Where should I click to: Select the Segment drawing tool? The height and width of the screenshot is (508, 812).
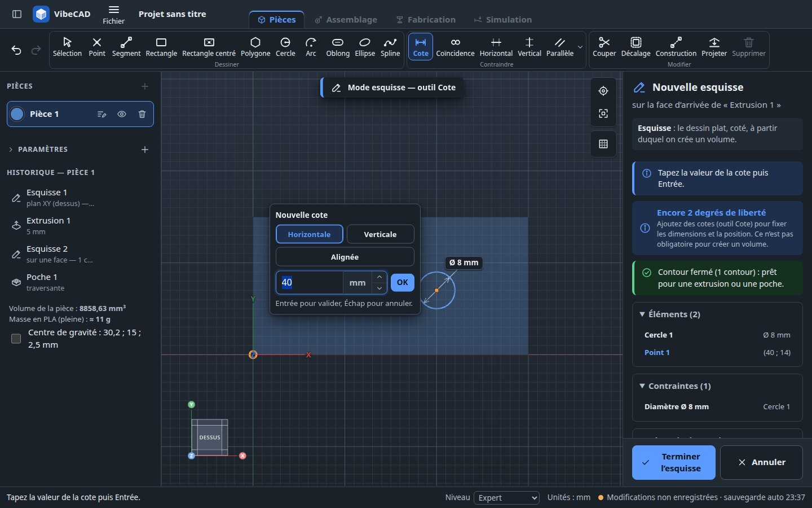(126, 47)
